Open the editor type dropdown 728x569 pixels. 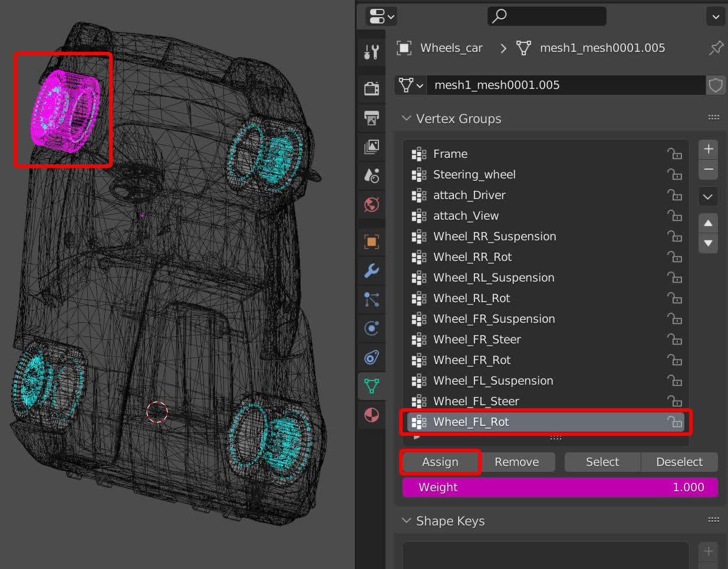coord(381,16)
